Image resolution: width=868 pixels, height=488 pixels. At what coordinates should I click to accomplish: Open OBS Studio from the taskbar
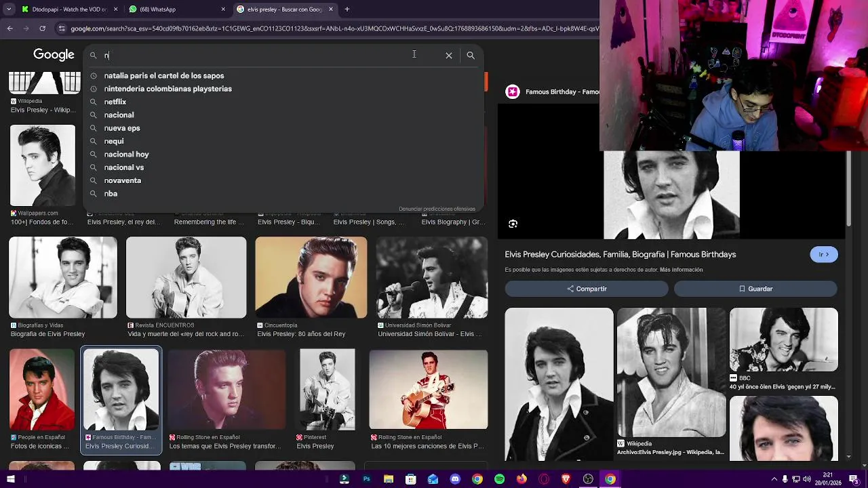(588, 479)
